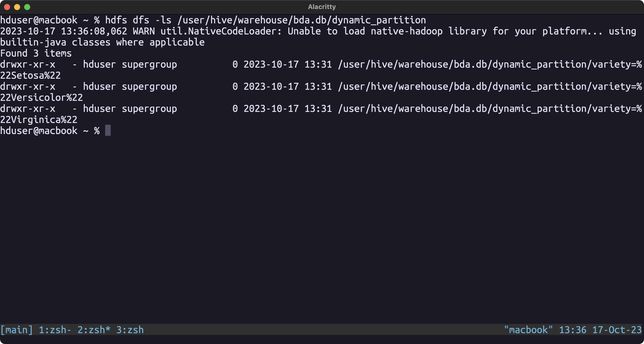Click the yellow minimize window button
Viewport: 644px width, 344px height.
click(17, 7)
